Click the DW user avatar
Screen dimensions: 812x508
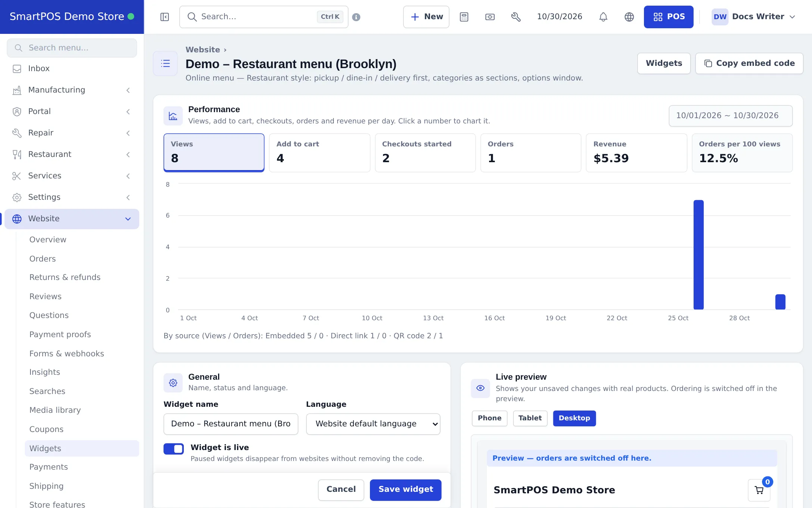point(720,17)
